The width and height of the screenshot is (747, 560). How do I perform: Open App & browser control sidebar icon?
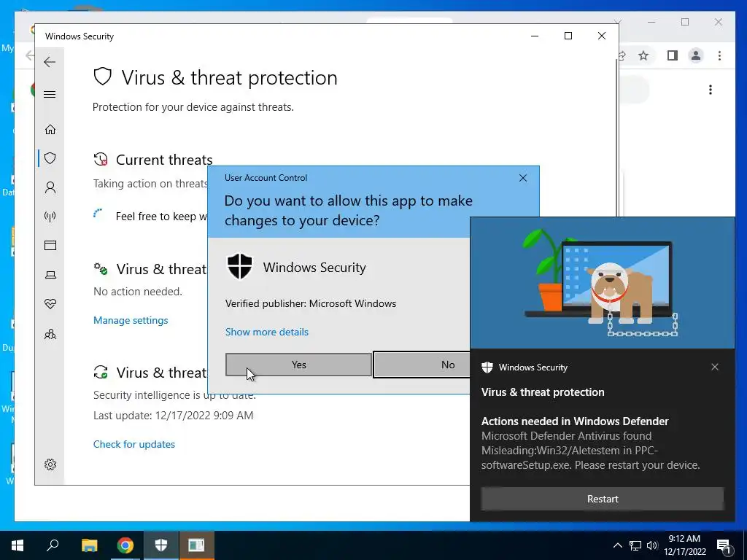click(x=50, y=245)
